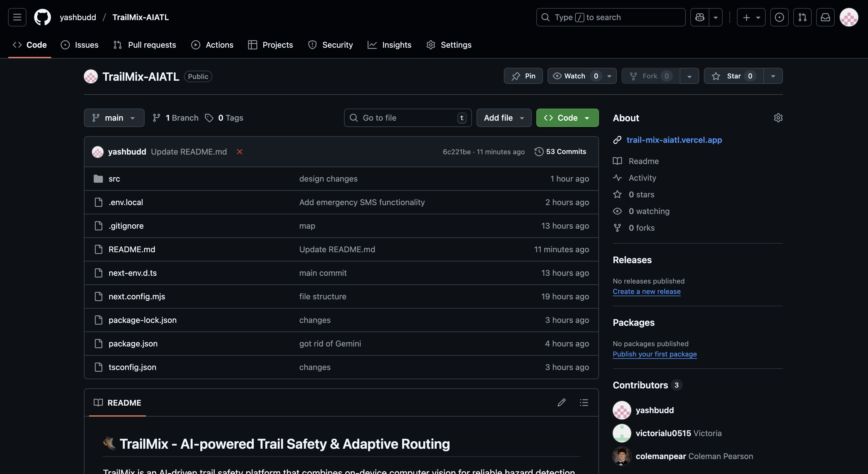
Task: Click Create a new release link
Action: point(646,291)
